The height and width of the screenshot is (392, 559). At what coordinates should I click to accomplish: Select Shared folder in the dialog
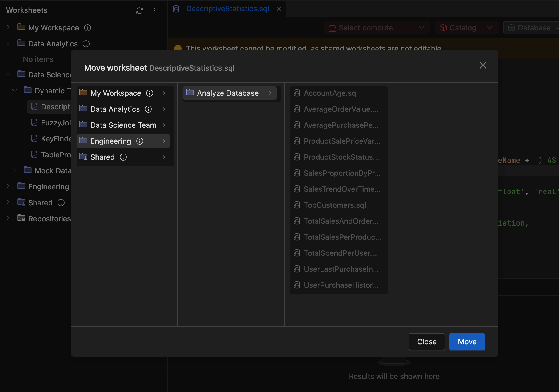(x=123, y=157)
